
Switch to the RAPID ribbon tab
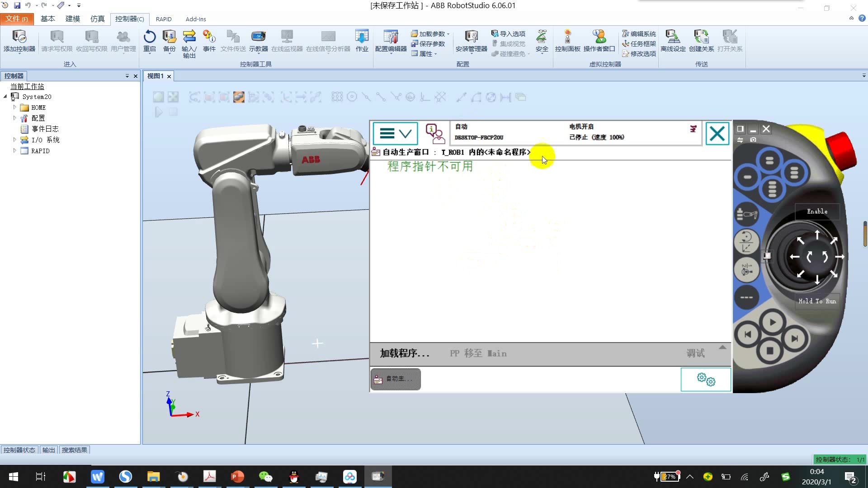(163, 19)
